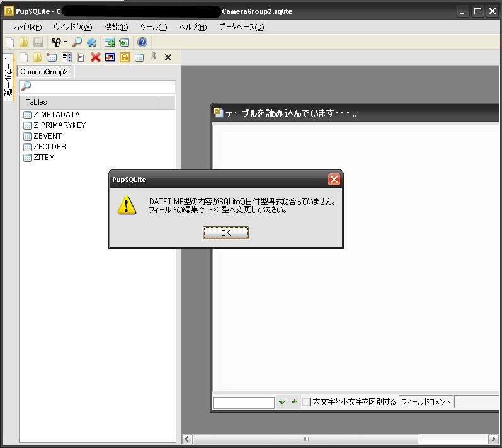
Task: Click the new table icon with red star
Action: (52, 57)
